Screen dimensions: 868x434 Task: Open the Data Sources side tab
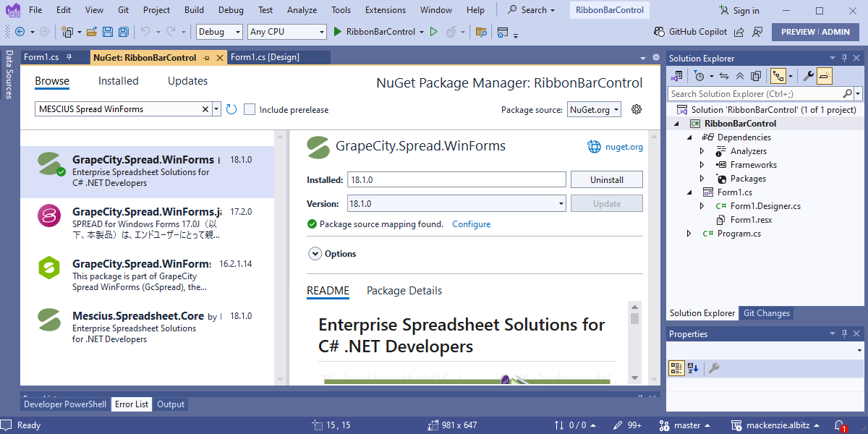9,75
